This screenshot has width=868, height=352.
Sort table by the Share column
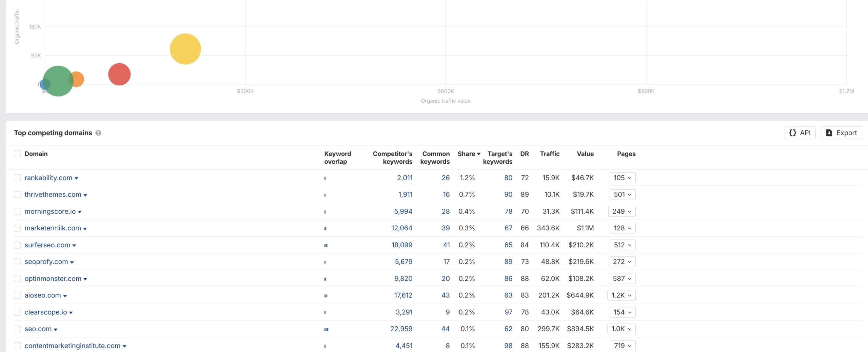point(469,154)
